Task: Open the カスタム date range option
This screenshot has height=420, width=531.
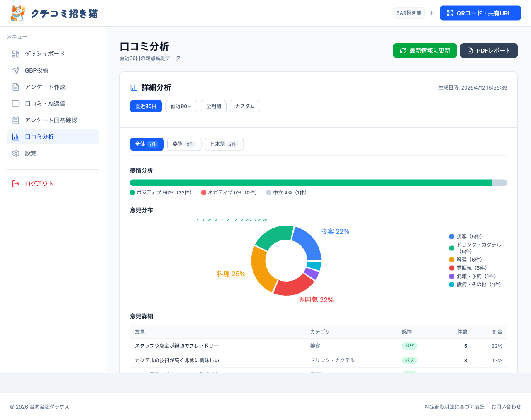Action: (245, 106)
